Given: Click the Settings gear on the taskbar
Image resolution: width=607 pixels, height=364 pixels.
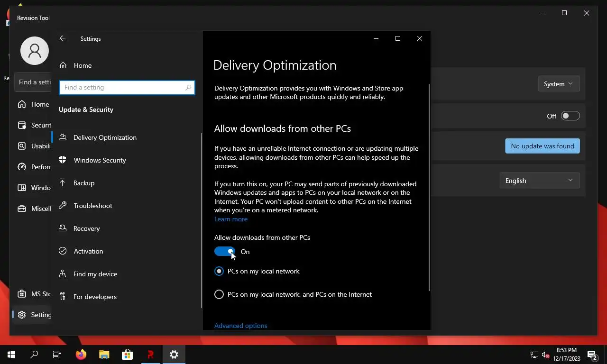Looking at the screenshot, I should coord(174,355).
